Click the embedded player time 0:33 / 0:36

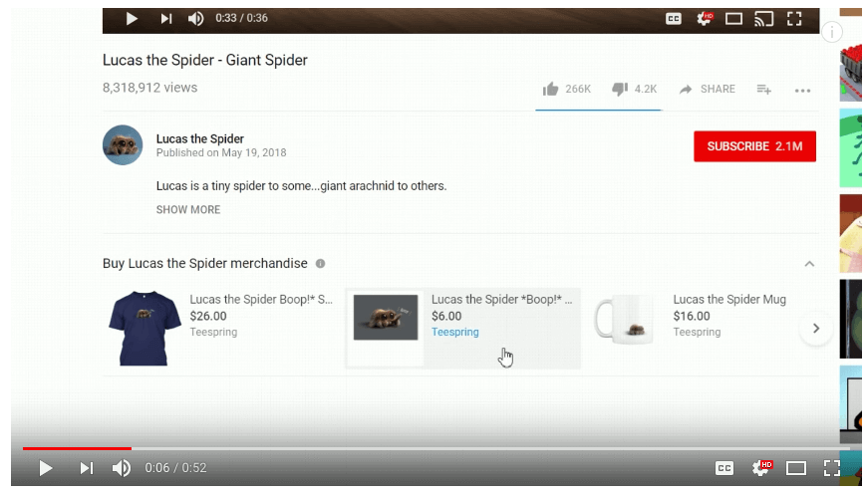click(241, 18)
